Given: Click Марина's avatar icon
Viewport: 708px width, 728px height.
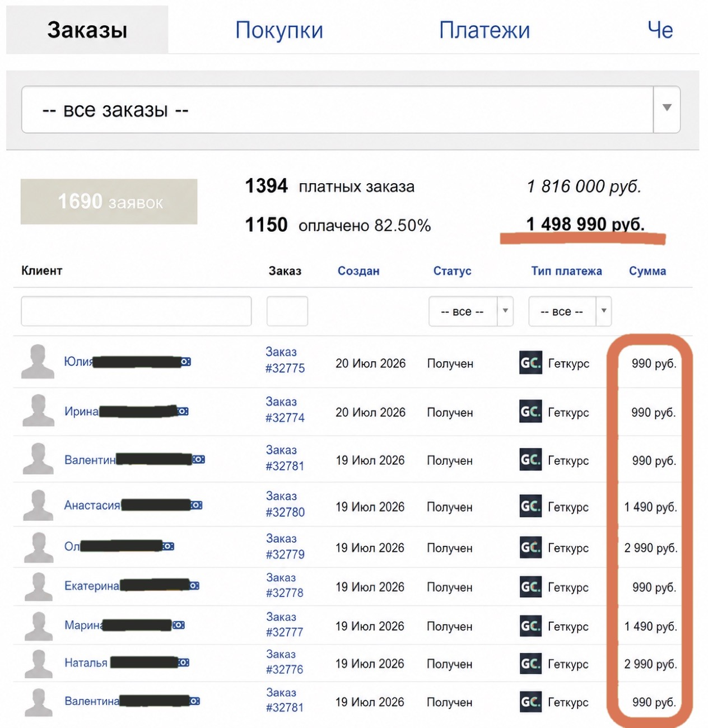Looking at the screenshot, I should (38, 626).
